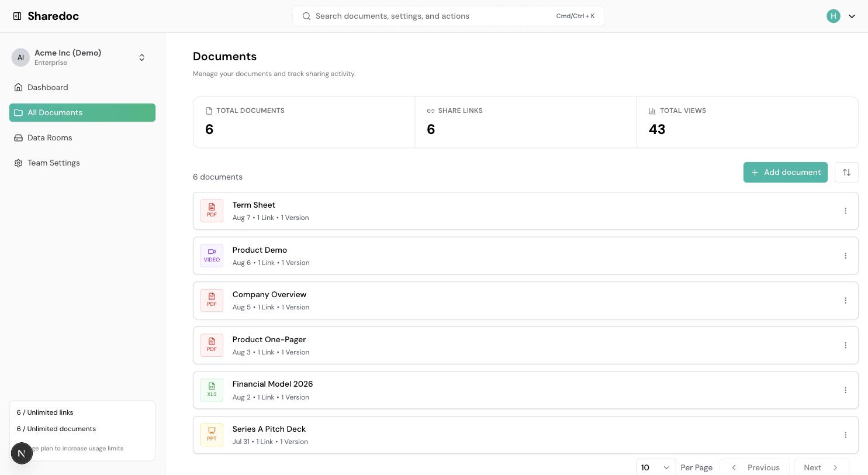Click the round N logo badge

22,453
